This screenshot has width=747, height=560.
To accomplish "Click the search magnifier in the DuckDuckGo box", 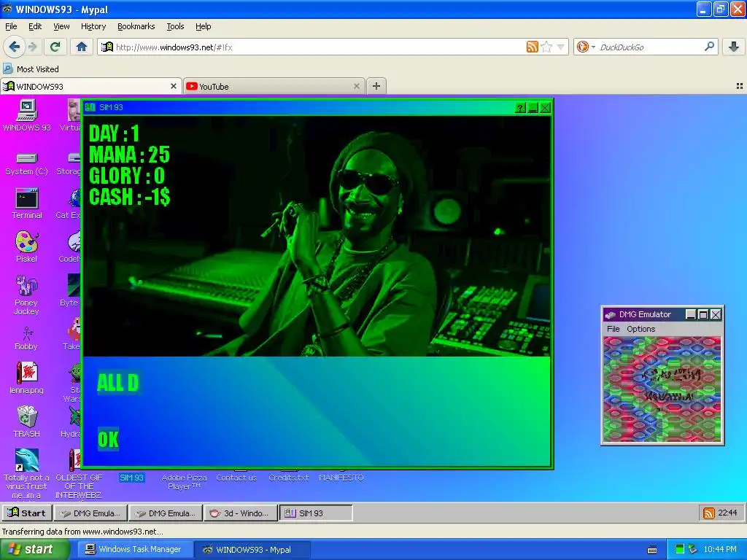I will pos(709,47).
